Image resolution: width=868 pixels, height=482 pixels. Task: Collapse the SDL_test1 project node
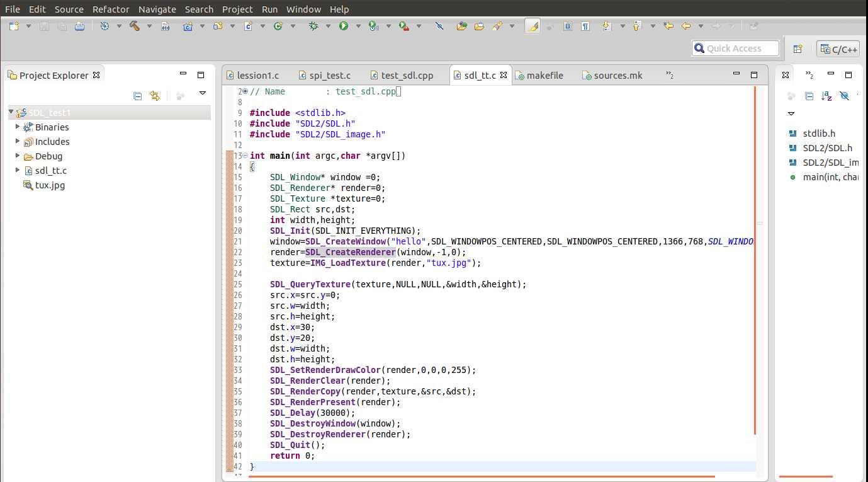(x=11, y=112)
